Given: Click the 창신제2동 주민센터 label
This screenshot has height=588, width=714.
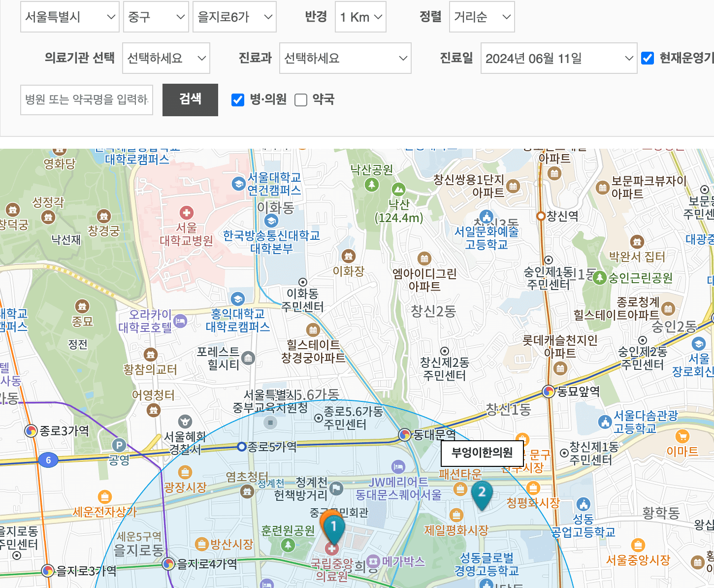Looking at the screenshot, I should 445,369.
